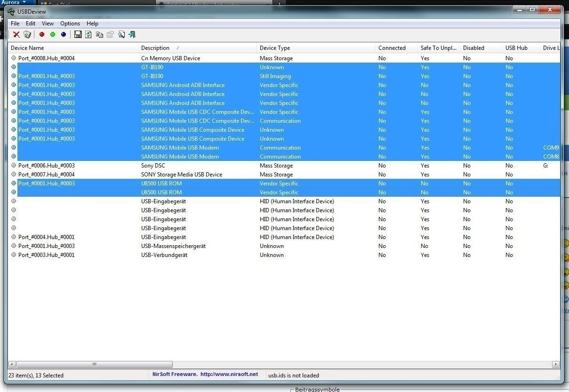Click the USBDeview title bar app icon
The height and width of the screenshot is (392, 569).
[x=11, y=12]
